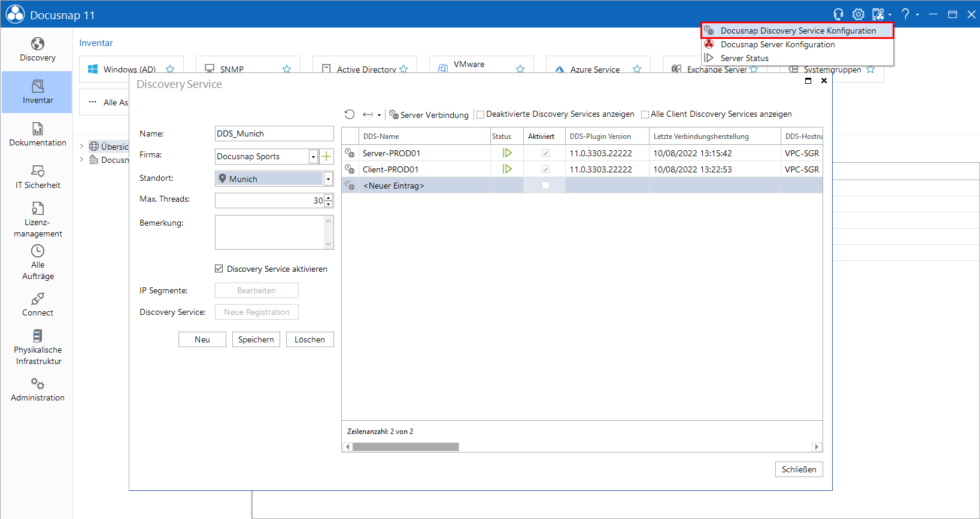Click the Bearbeiten button for IP Segmente

pos(257,290)
